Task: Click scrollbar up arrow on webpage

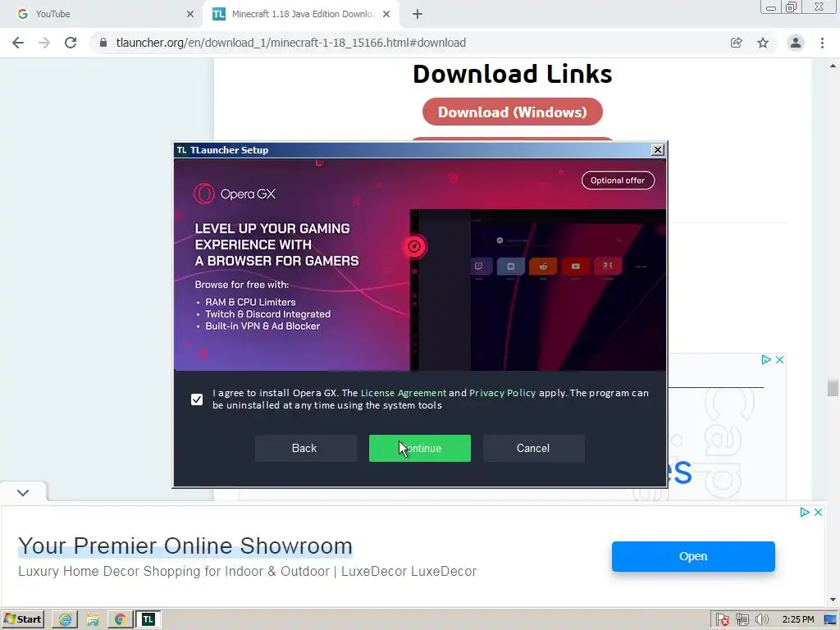Action: (x=833, y=66)
